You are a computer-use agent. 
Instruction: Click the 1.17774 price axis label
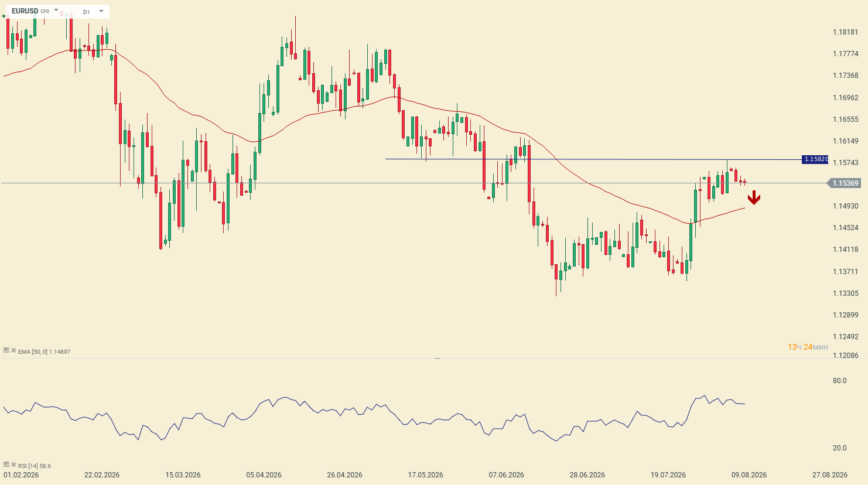pyautogui.click(x=845, y=54)
